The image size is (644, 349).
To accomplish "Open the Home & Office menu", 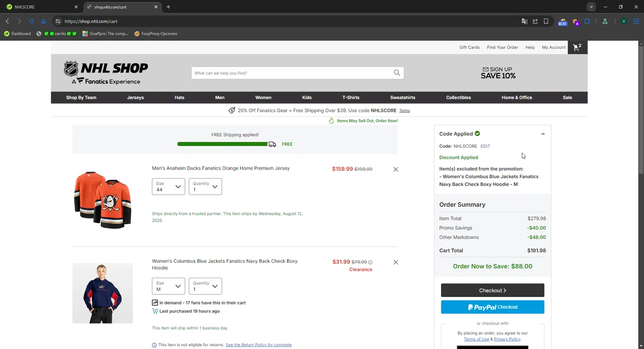I will point(517,97).
